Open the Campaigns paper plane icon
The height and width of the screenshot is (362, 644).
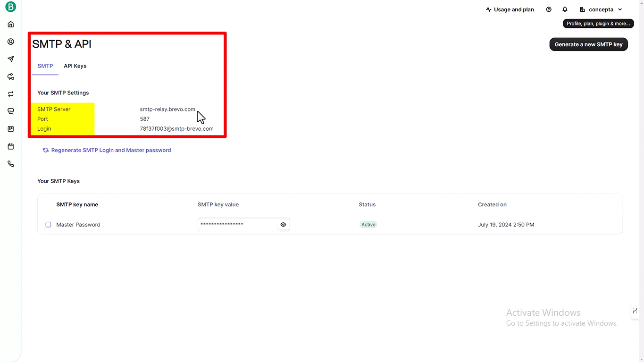11,59
